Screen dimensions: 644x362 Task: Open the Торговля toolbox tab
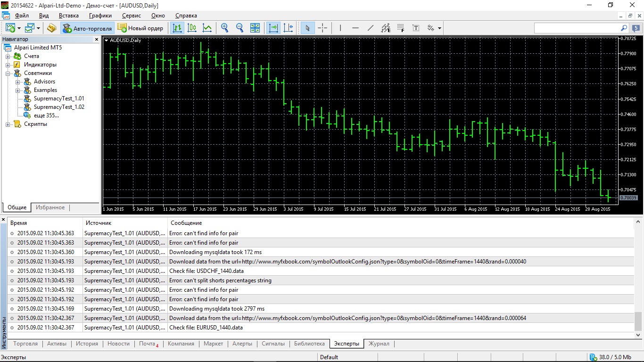(x=26, y=344)
